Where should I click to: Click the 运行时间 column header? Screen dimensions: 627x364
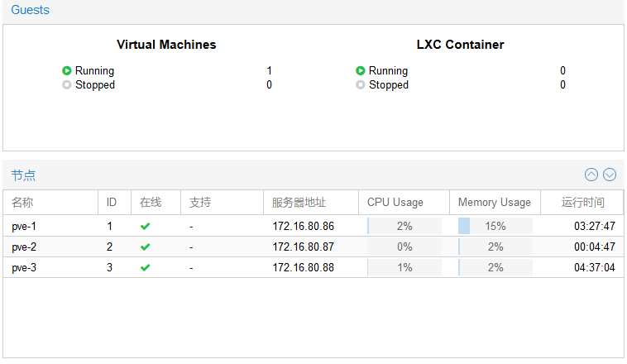tap(582, 203)
